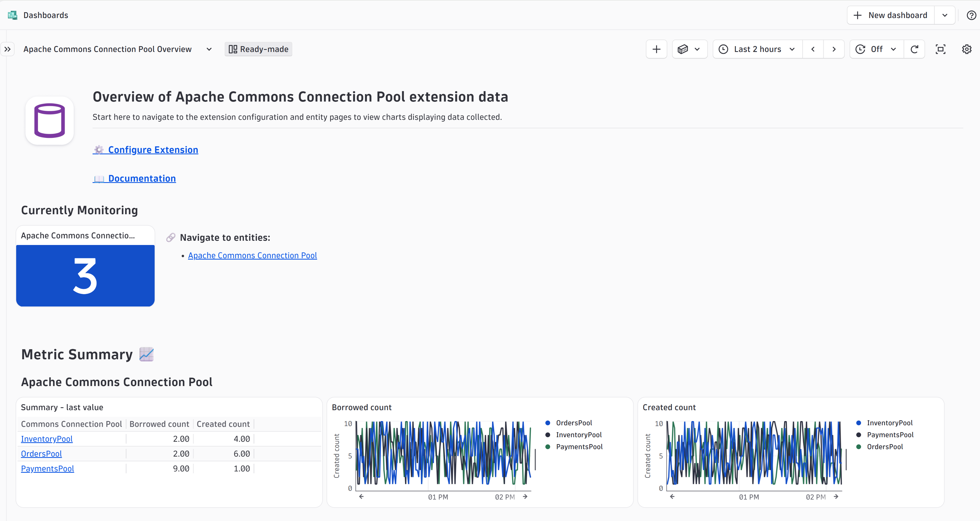Expand the dashboard name dropdown chevron

coord(209,49)
